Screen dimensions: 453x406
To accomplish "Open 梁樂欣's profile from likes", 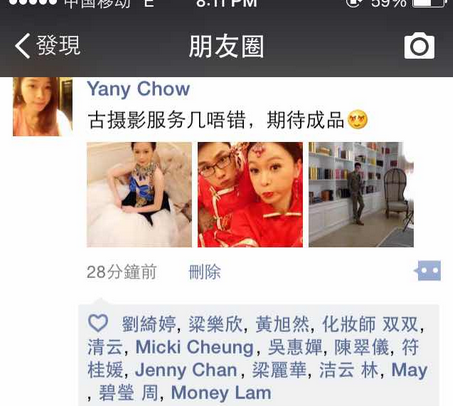I will coord(215,324).
